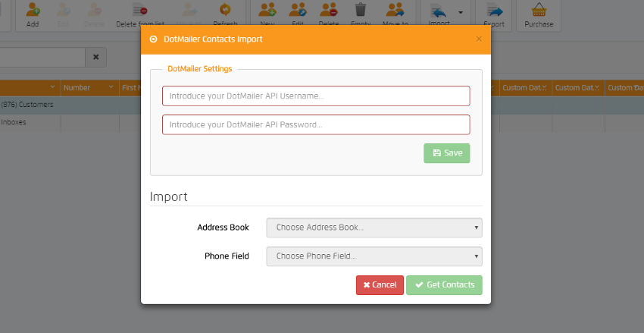
Task: Click the group Move to icon with two people
Action: 395,9
